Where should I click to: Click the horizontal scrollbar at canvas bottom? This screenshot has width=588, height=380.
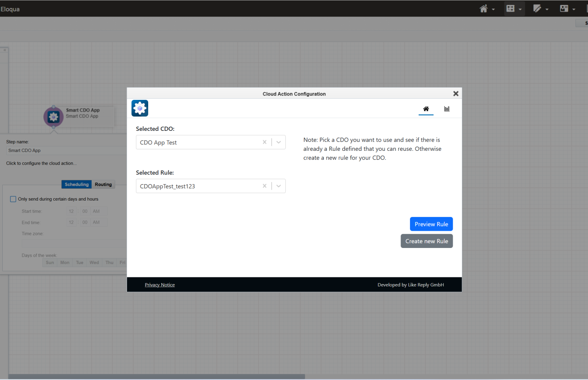(x=157, y=376)
